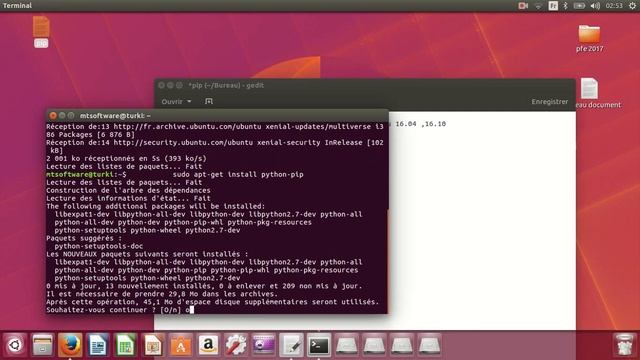Click the 'Paquets suggérés :' line in terminal
The image size is (640, 360).
(84, 238)
